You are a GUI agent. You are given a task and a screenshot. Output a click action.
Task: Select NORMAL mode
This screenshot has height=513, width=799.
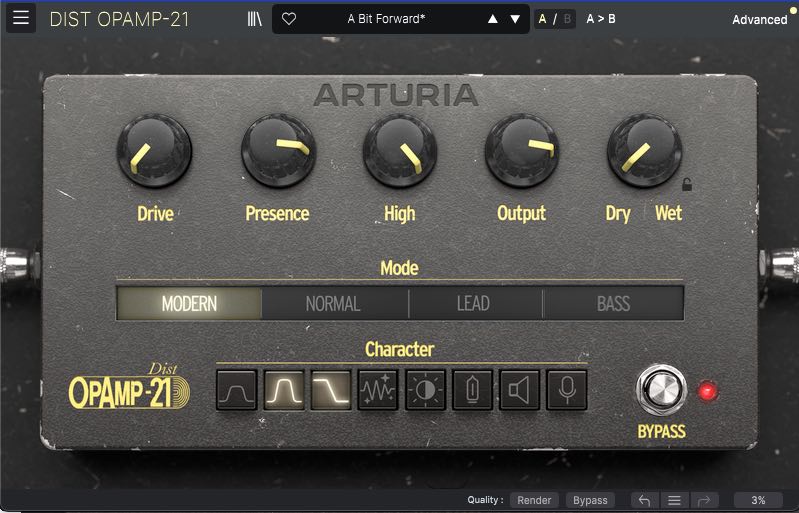[335, 304]
